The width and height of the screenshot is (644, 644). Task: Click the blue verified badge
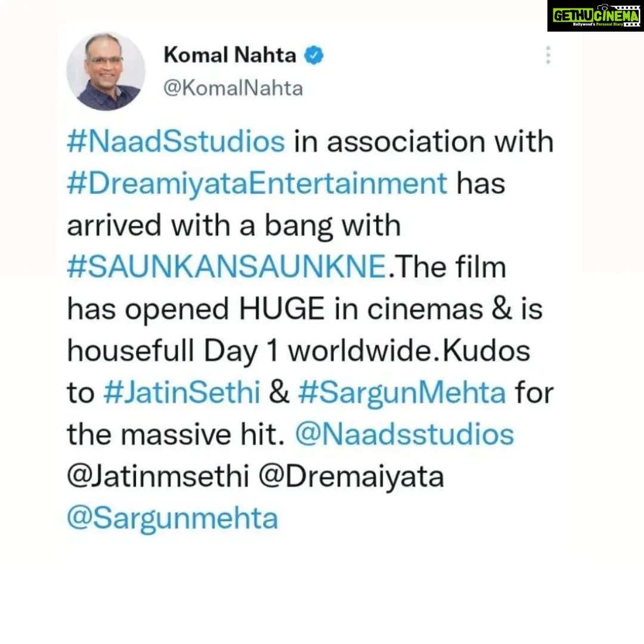tap(314, 55)
